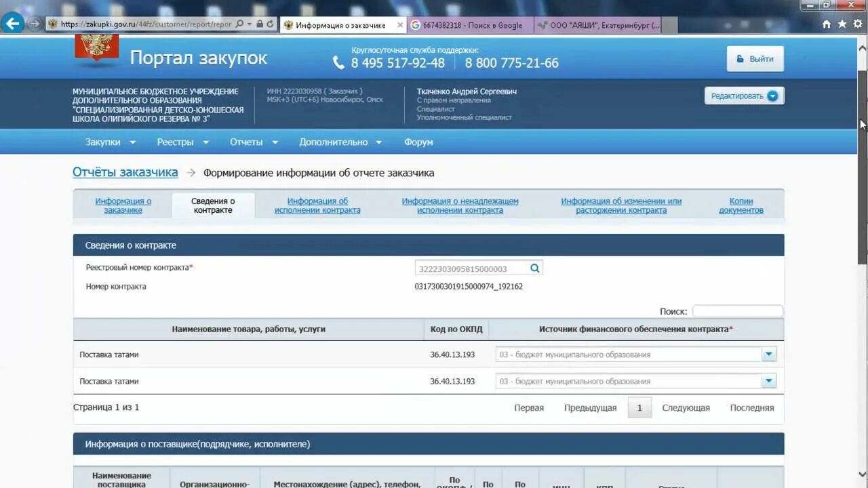Go to 'Следующая' page
868x488 pixels.
click(686, 408)
